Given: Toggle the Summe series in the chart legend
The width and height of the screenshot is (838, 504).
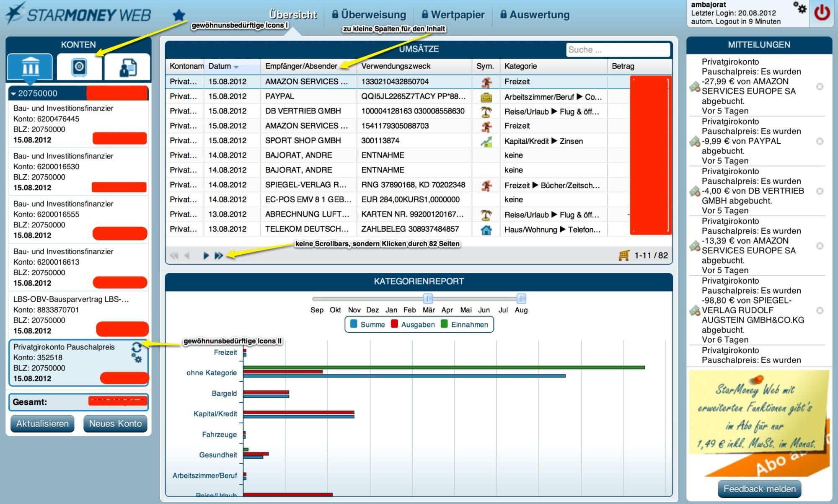Looking at the screenshot, I should coord(367,324).
